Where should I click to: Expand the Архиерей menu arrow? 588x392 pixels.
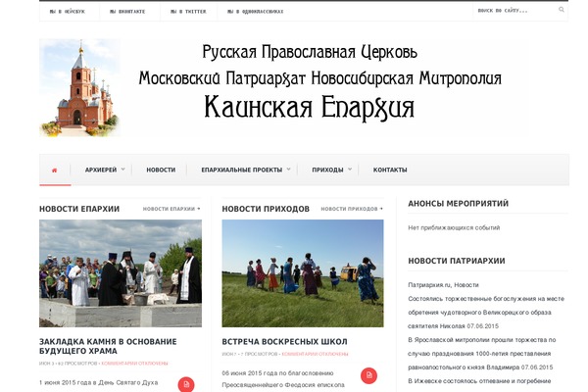click(123, 170)
